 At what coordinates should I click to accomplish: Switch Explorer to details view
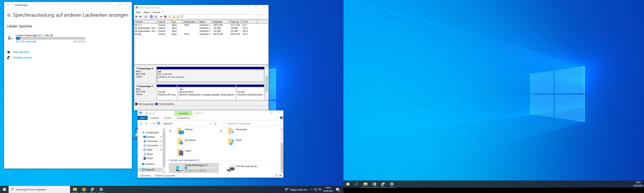click(277, 175)
